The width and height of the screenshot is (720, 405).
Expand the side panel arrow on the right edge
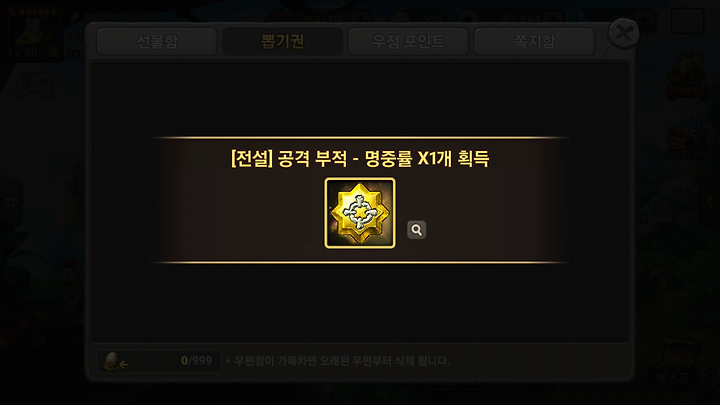coord(712,202)
